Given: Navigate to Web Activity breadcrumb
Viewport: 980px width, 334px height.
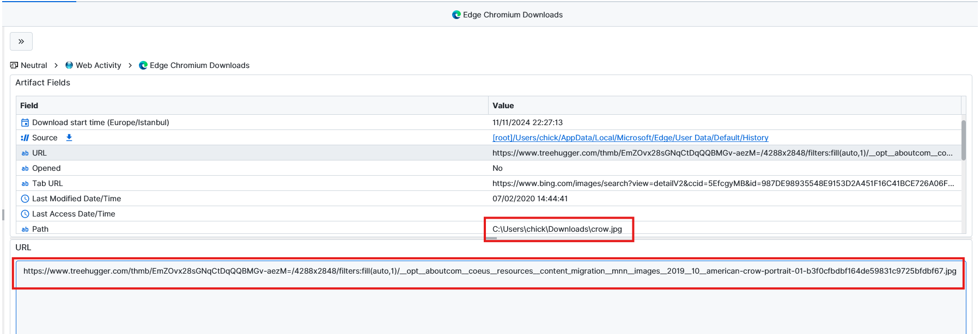Looking at the screenshot, I should [x=98, y=65].
